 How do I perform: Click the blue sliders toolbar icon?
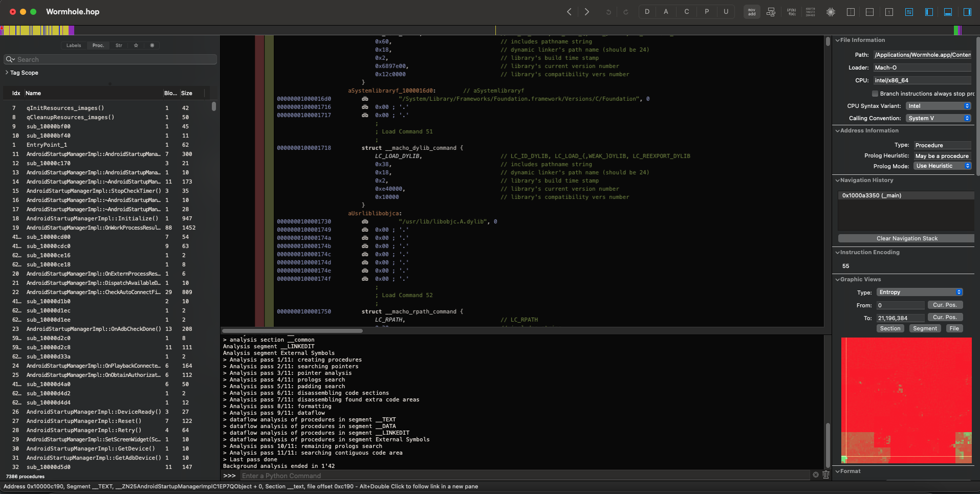click(x=909, y=12)
